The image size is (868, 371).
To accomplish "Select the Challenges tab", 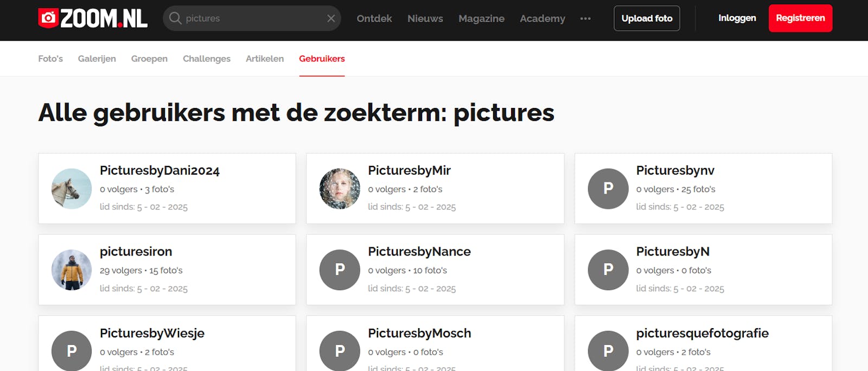I will tap(207, 59).
